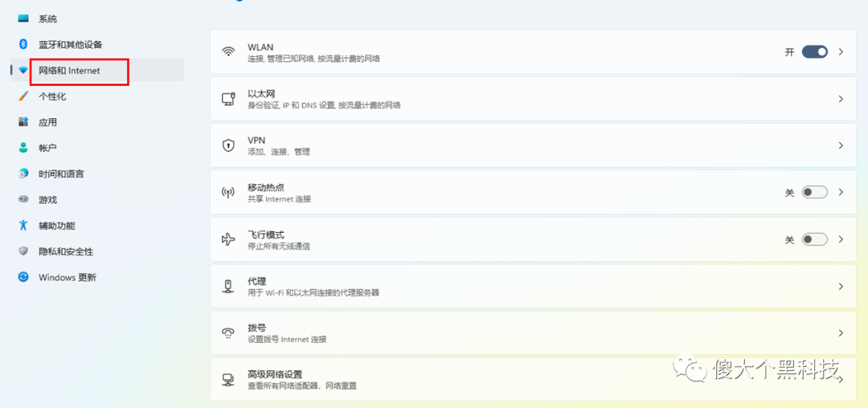Click the 关 label beside 移动热点 switch

pos(790,193)
